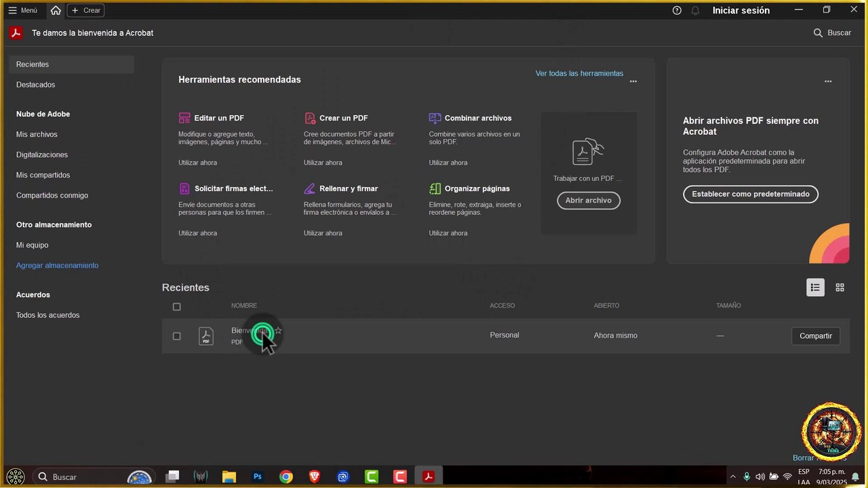
Task: Open the help question mark icon
Action: pyautogui.click(x=677, y=10)
